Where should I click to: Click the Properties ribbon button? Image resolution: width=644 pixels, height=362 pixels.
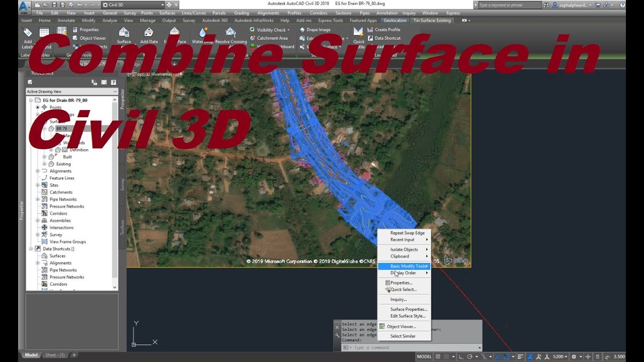(86, 30)
